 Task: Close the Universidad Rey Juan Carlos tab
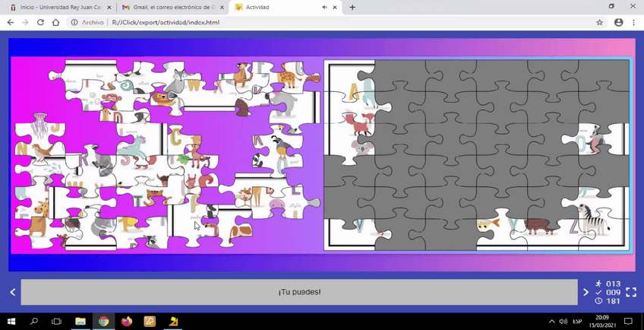point(109,7)
